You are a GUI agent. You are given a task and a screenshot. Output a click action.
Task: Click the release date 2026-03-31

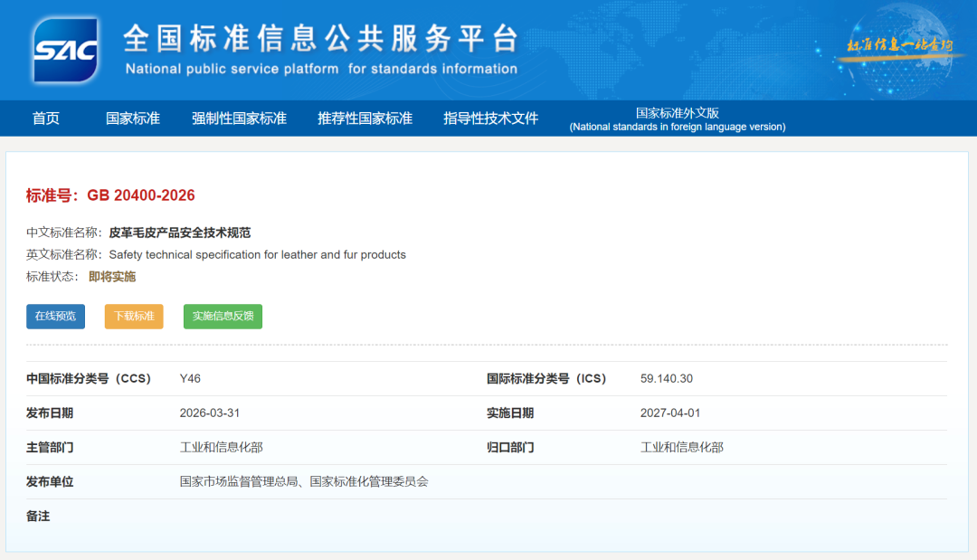pos(210,413)
